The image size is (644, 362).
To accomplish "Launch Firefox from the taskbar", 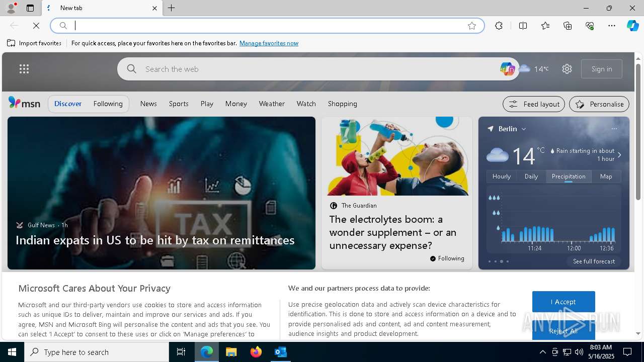I will click(x=256, y=352).
